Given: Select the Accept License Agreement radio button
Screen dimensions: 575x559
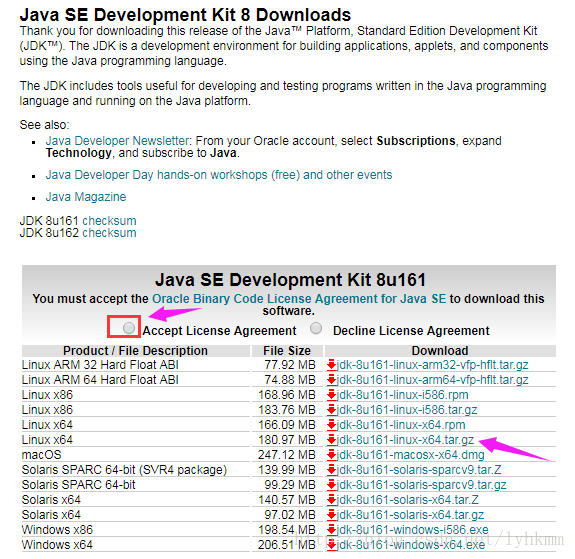Looking at the screenshot, I should [129, 328].
